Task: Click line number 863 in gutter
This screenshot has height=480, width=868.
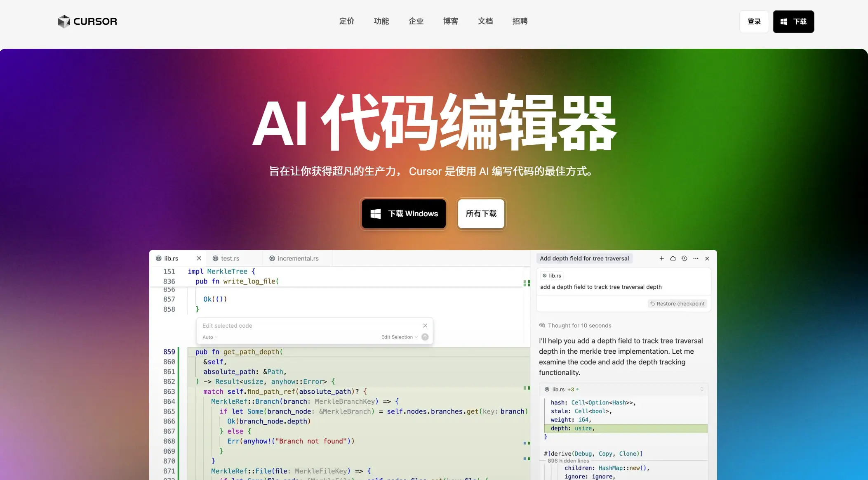Action: click(x=169, y=392)
